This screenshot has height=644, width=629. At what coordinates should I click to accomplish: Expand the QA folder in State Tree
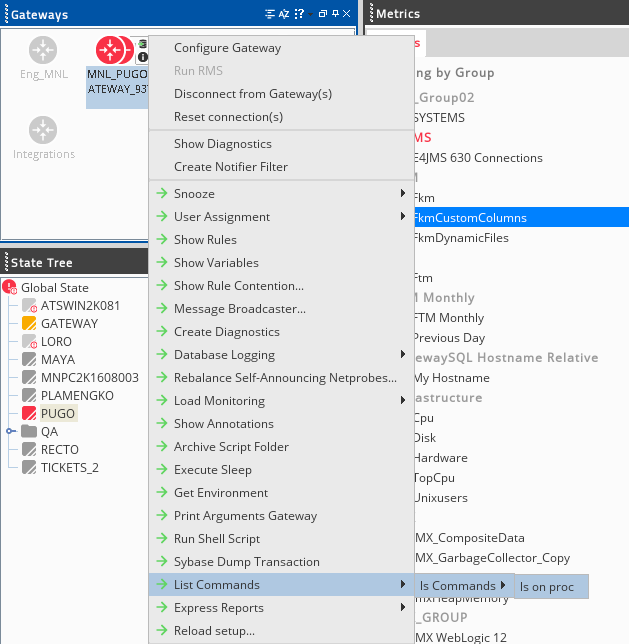[10, 432]
